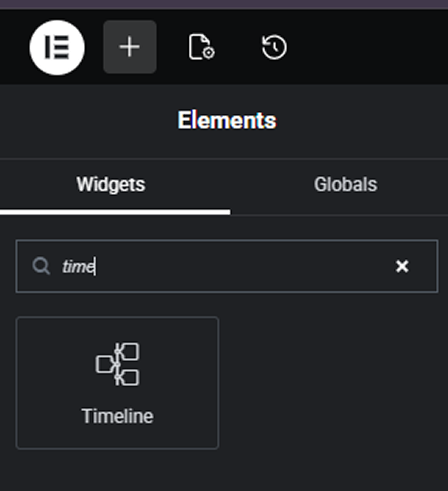
Task: Switch to the Widgets tab
Action: (111, 184)
